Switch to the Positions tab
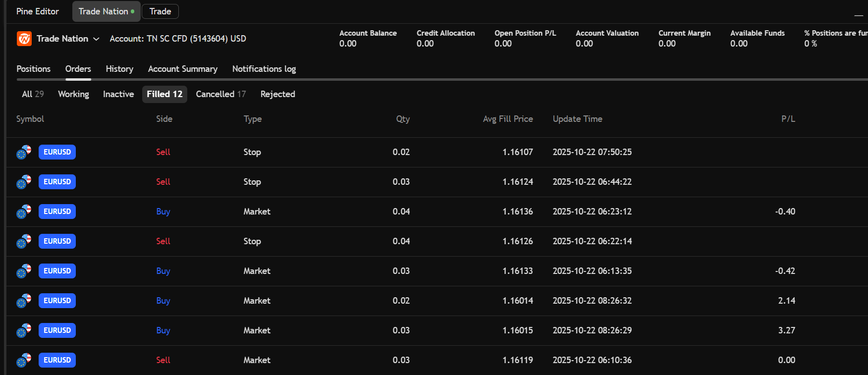The image size is (868, 375). point(33,69)
